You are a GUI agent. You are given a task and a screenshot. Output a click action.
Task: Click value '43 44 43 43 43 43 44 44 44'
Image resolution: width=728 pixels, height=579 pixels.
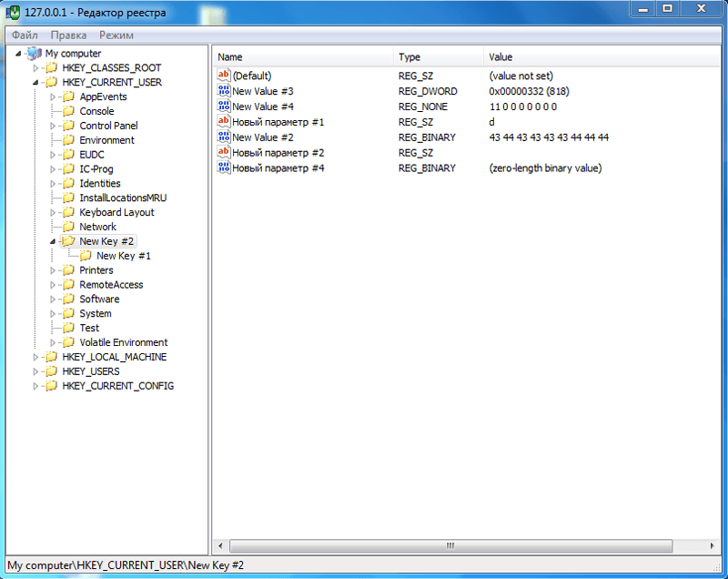point(549,137)
